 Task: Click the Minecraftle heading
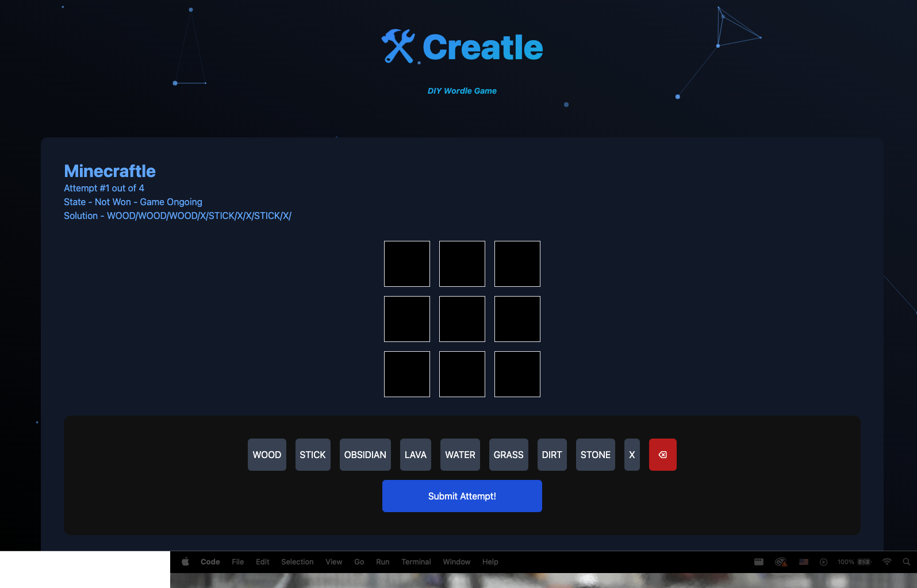110,171
